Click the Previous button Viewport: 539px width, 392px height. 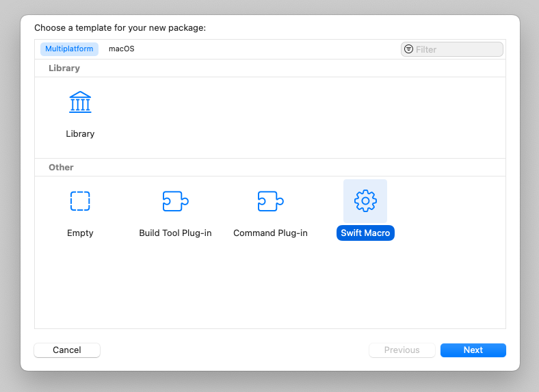pyautogui.click(x=402, y=350)
